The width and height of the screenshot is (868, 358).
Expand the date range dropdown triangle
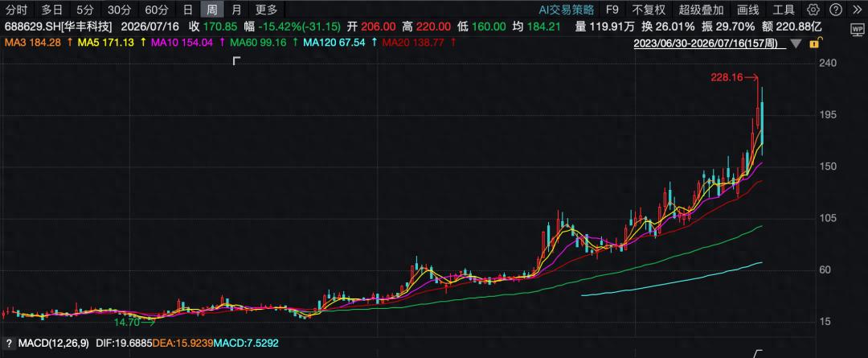(x=796, y=43)
